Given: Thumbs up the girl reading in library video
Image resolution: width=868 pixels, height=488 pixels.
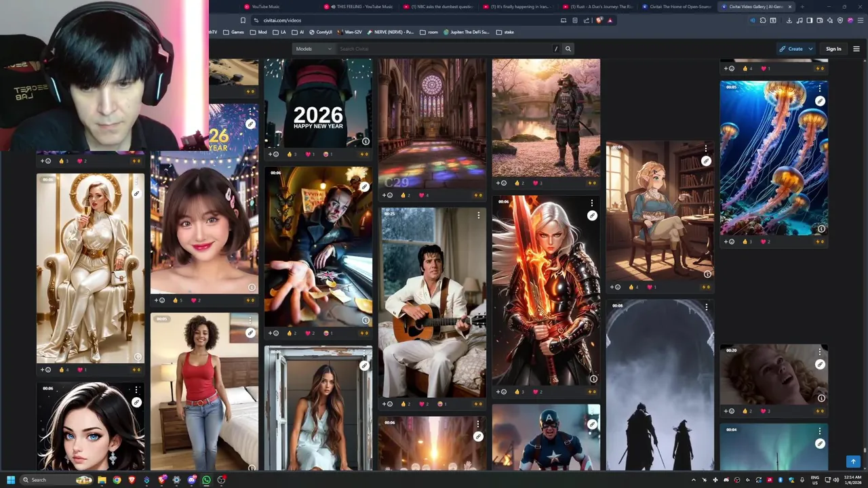Looking at the screenshot, I should (633, 287).
